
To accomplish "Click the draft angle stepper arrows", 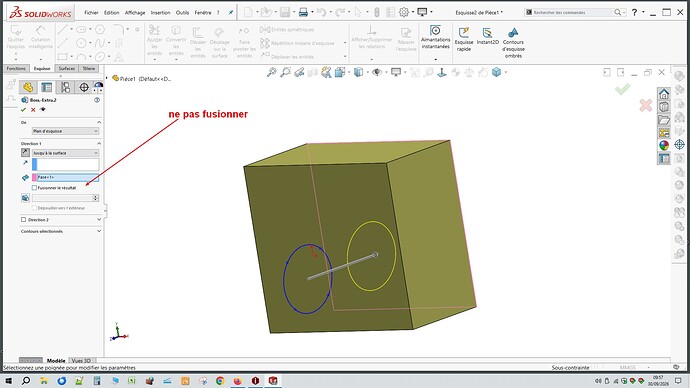I will (x=95, y=198).
